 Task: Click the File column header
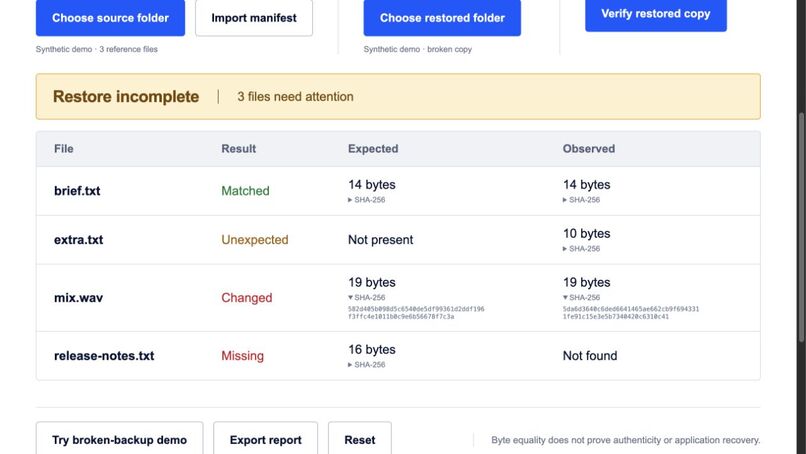[64, 149]
